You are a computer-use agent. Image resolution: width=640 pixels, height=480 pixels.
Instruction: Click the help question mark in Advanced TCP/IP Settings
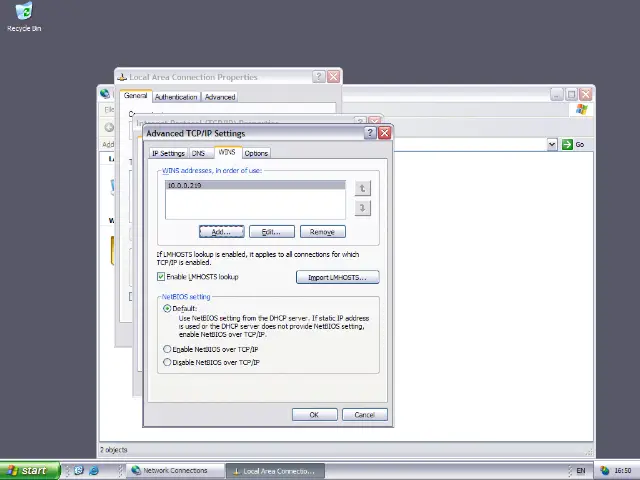(x=370, y=133)
